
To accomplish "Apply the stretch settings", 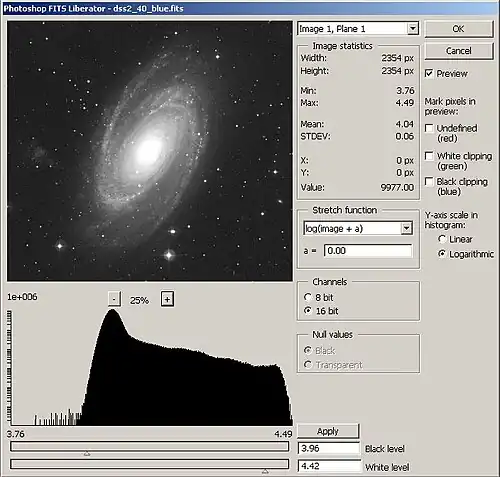I will pyautogui.click(x=328, y=431).
